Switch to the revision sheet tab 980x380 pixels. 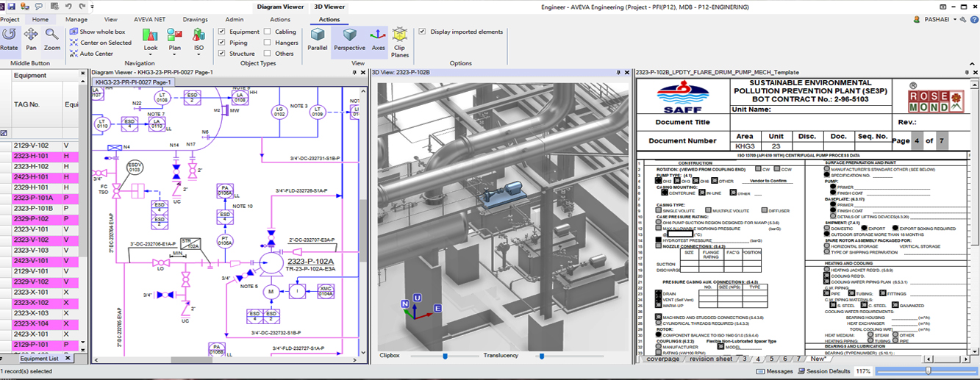point(709,359)
